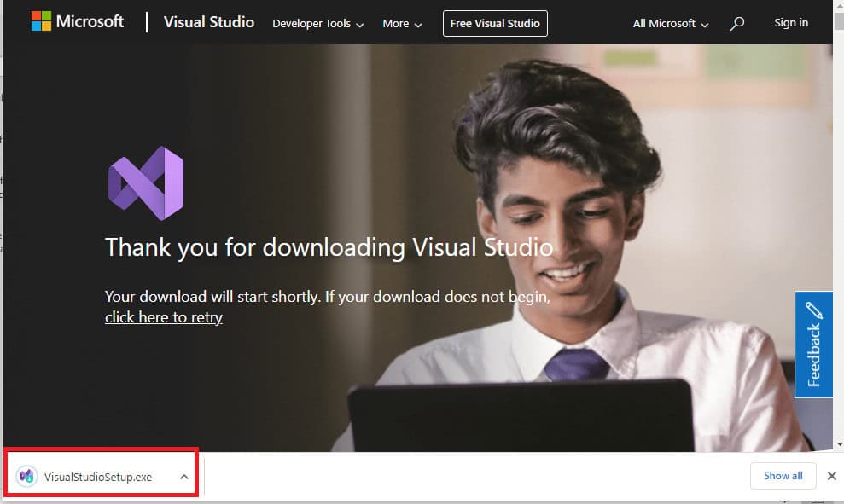The height and width of the screenshot is (504, 844).
Task: Click the 'click here to retry' link
Action: (164, 317)
